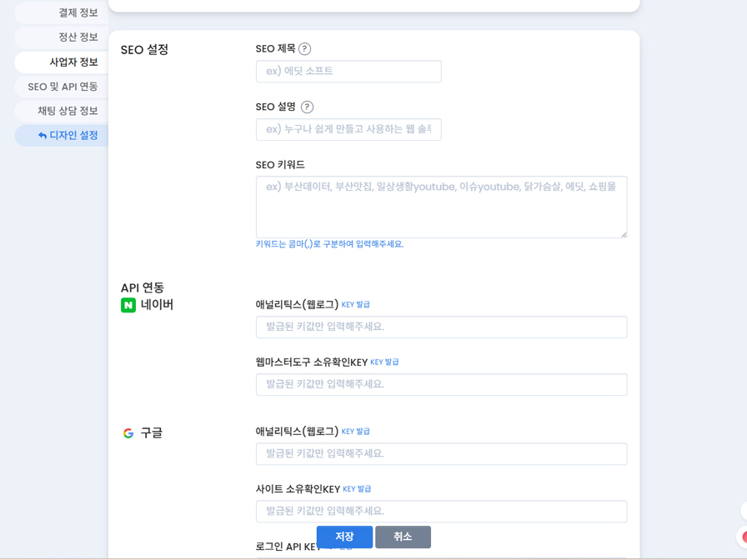The image size is (747, 560).
Task: Click the help icon next to SEO 제목
Action: point(304,49)
